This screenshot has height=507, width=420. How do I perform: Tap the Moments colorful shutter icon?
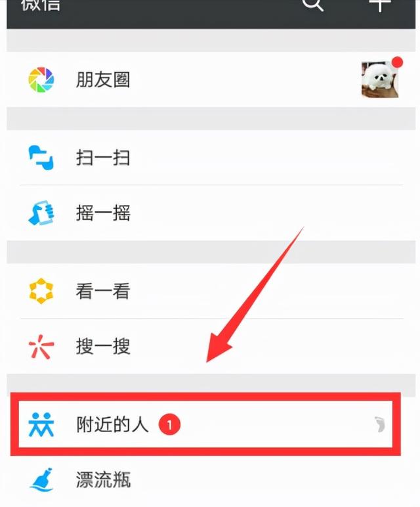(41, 79)
